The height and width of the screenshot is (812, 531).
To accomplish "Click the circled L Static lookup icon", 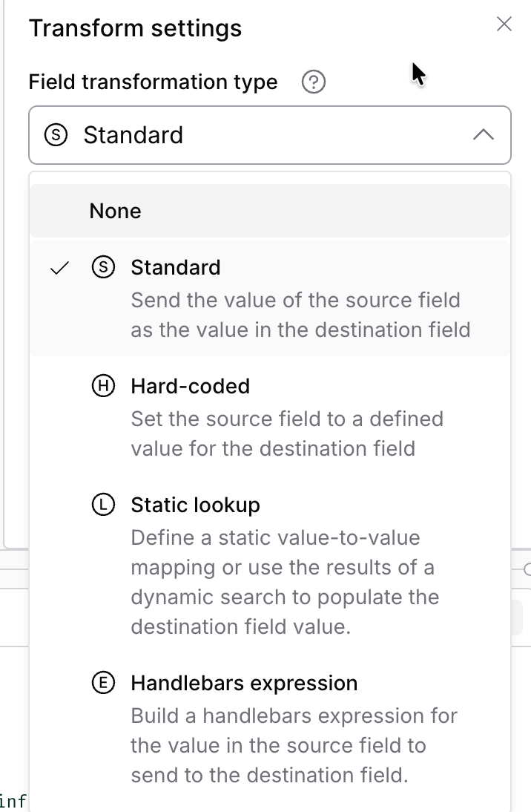I will tap(104, 505).
